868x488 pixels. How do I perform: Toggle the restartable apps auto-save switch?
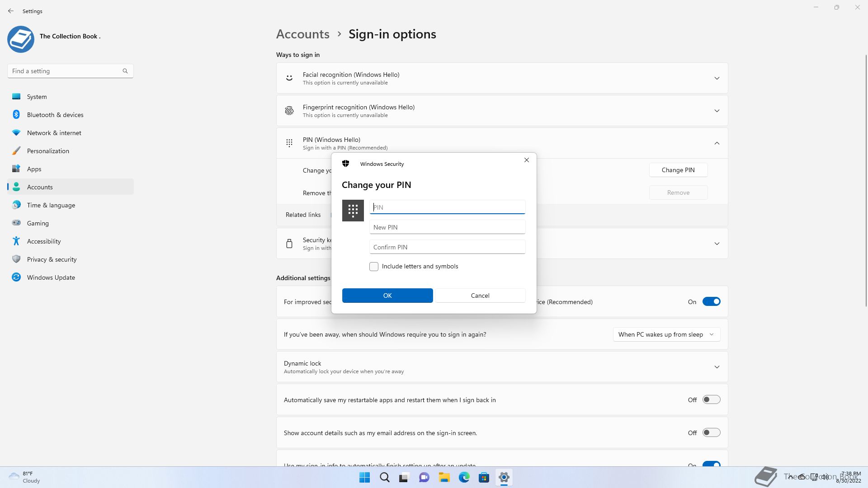[711, 400]
